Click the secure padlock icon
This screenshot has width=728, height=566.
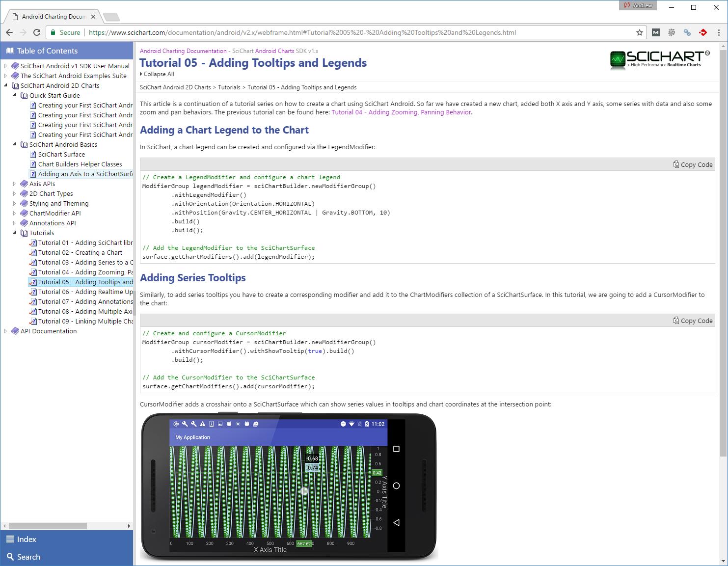tap(53, 32)
